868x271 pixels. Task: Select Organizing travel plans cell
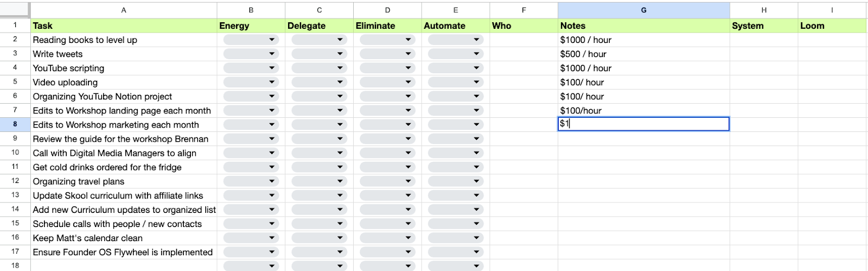click(x=124, y=181)
